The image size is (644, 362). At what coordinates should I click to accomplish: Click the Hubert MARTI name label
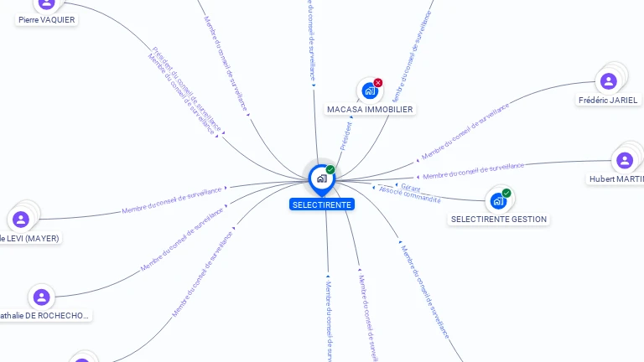pyautogui.click(x=616, y=179)
